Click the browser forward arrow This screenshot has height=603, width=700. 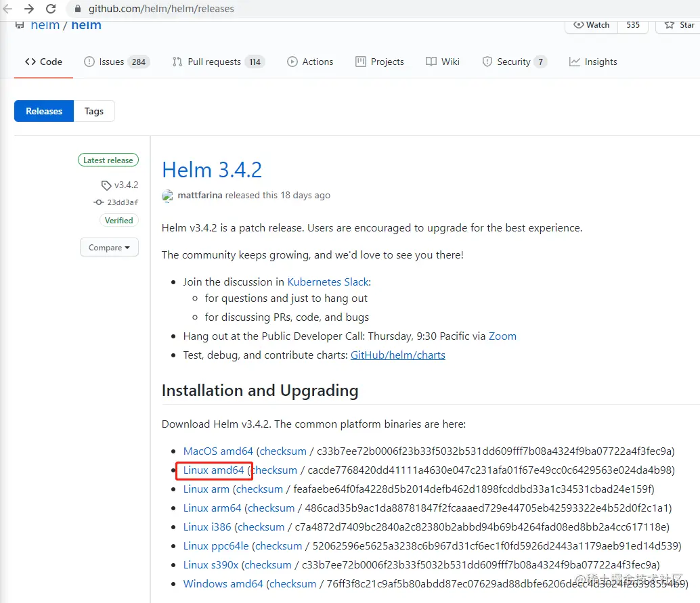[x=29, y=9]
